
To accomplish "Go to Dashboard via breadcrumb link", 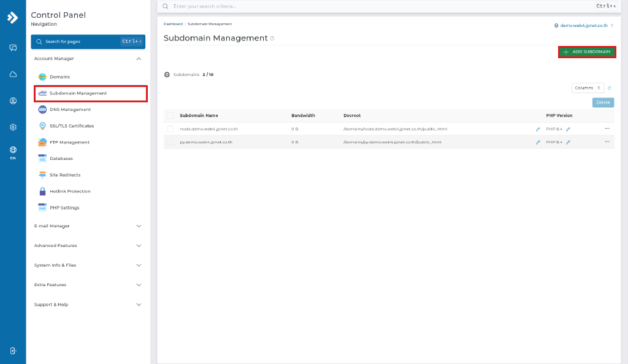I will click(x=173, y=24).
